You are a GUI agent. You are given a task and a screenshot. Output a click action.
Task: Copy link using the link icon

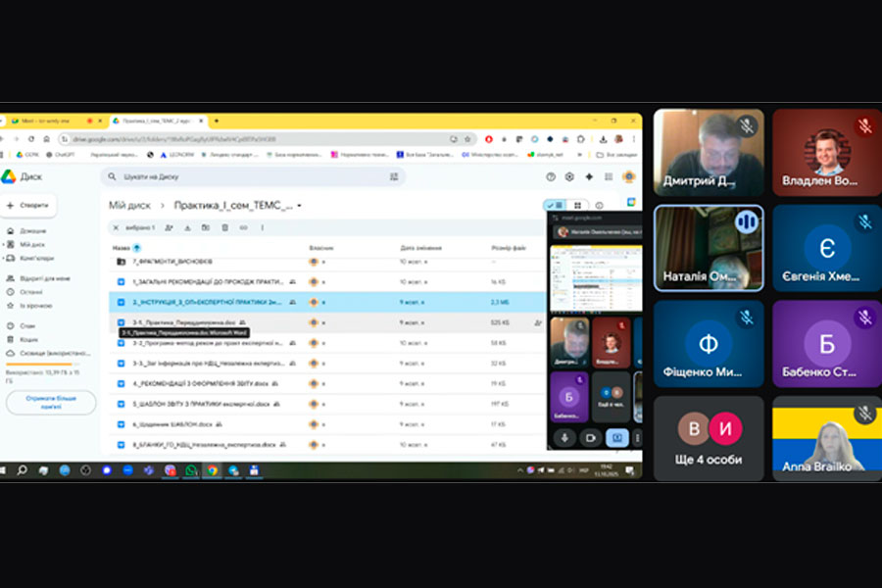243,227
